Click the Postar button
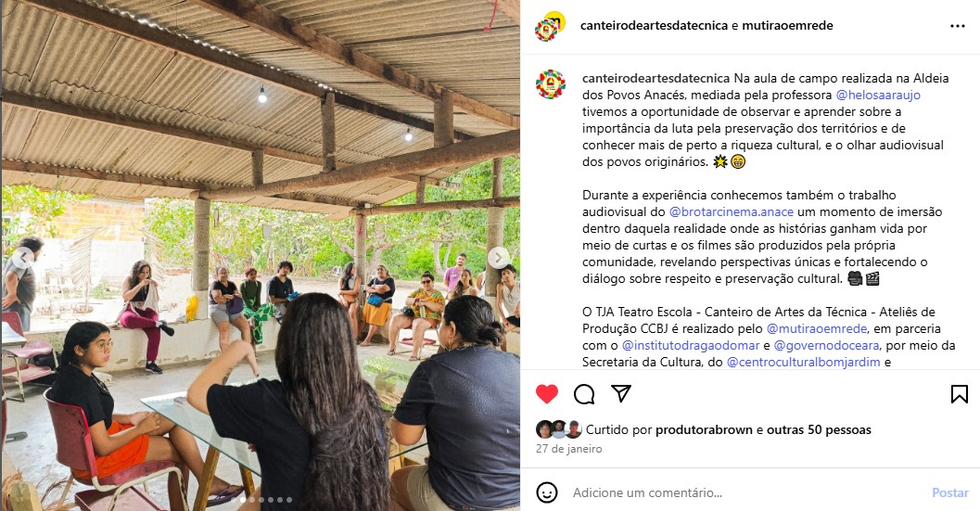 tap(950, 492)
